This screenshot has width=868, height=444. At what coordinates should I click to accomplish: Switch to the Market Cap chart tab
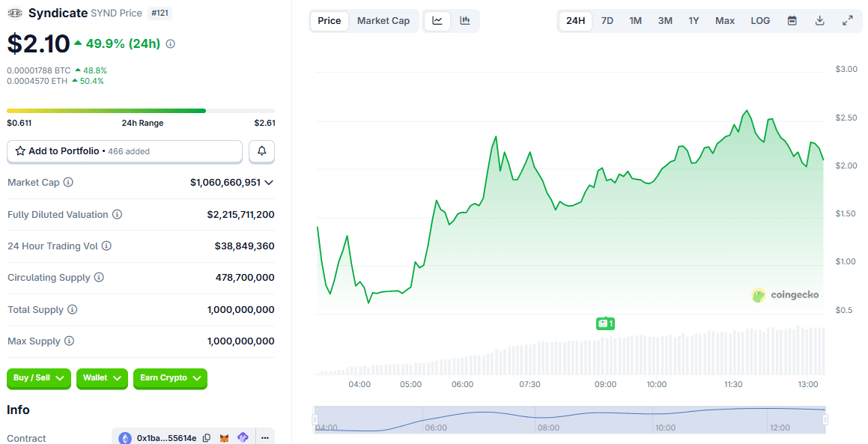pos(383,21)
